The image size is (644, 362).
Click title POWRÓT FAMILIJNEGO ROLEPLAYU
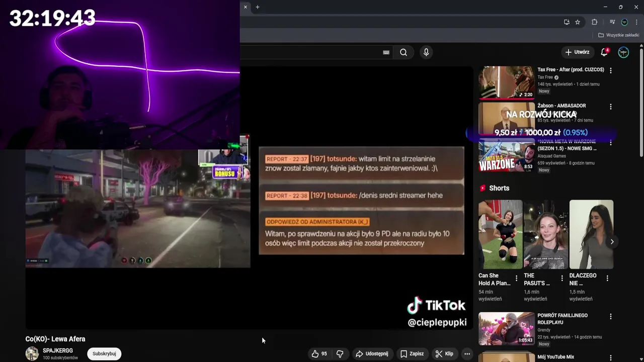(x=562, y=319)
